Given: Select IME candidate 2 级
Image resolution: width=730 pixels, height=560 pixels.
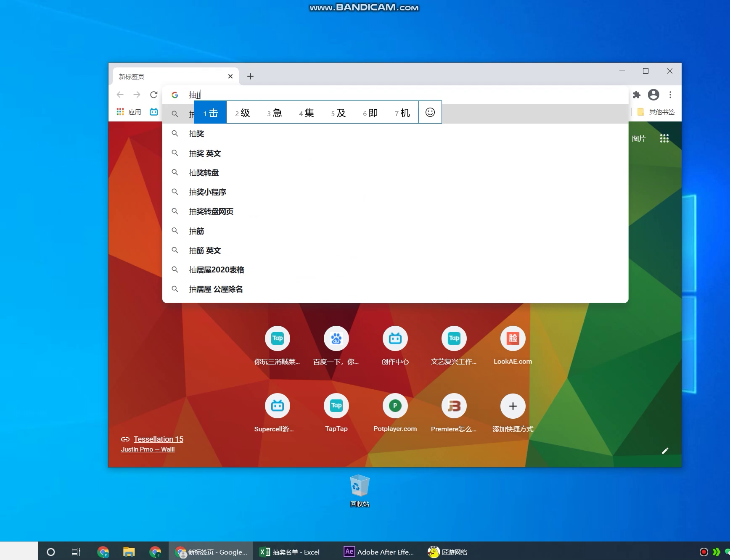Looking at the screenshot, I should pos(243,113).
